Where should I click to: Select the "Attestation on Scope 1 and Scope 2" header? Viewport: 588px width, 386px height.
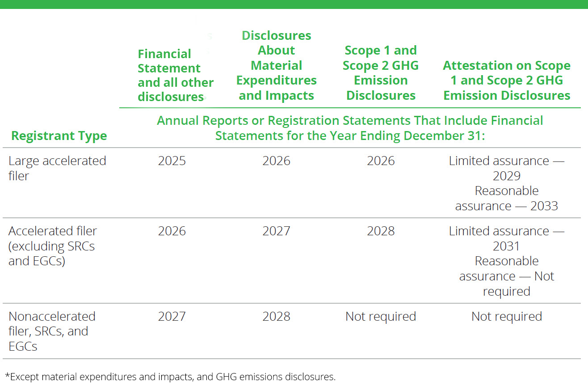coord(506,80)
